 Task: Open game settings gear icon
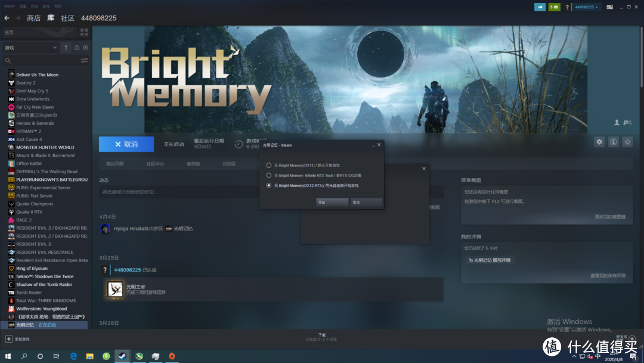pyautogui.click(x=599, y=142)
